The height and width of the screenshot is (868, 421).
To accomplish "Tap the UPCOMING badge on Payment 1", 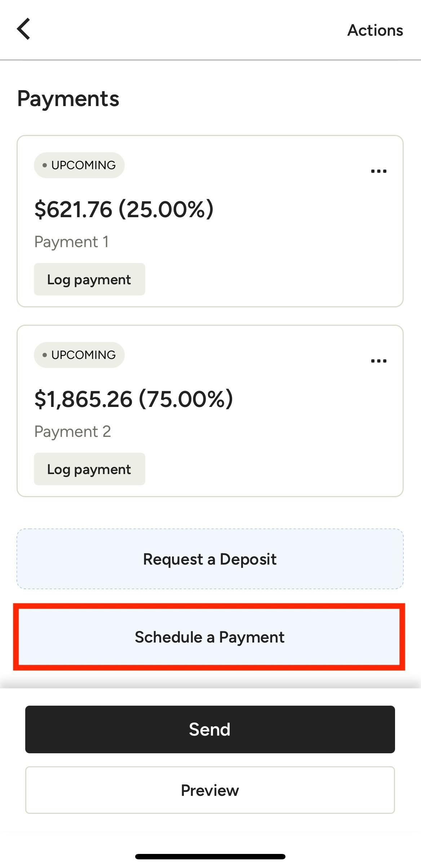I will pyautogui.click(x=79, y=165).
